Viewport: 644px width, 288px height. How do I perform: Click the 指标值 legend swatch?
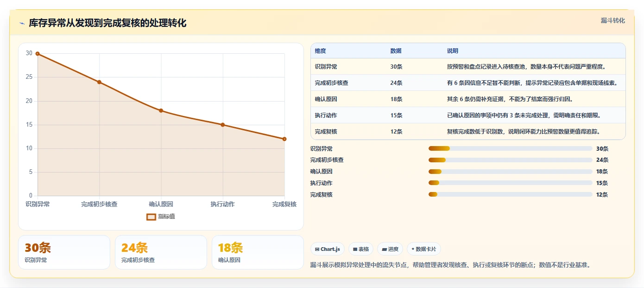(151, 217)
